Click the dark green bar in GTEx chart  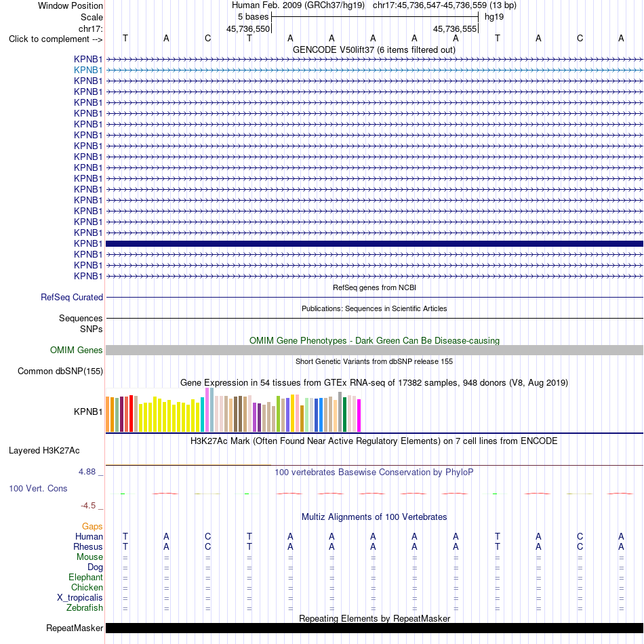(345, 414)
